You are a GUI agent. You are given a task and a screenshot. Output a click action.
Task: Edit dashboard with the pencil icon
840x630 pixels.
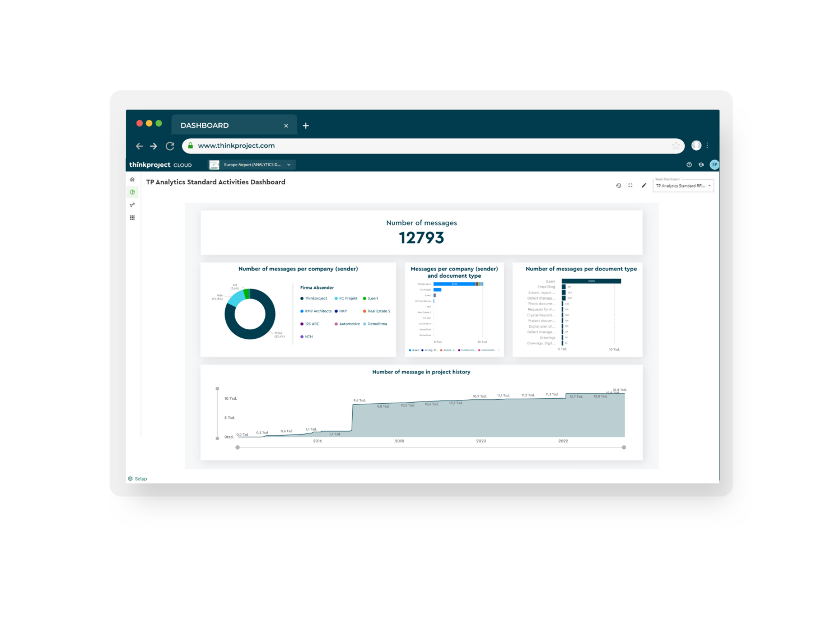(643, 185)
